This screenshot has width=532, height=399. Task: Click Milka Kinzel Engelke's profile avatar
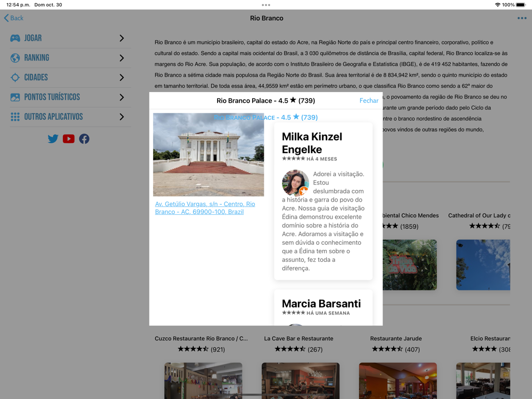(295, 183)
